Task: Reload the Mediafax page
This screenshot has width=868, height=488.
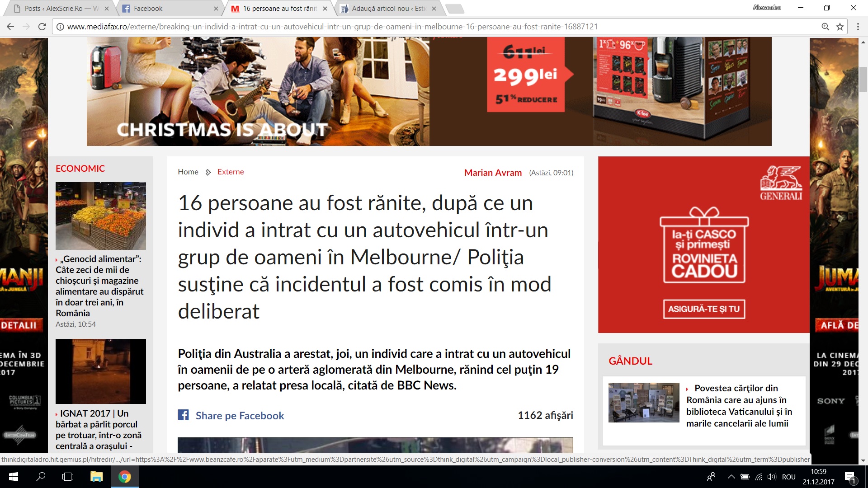Action: (x=42, y=27)
